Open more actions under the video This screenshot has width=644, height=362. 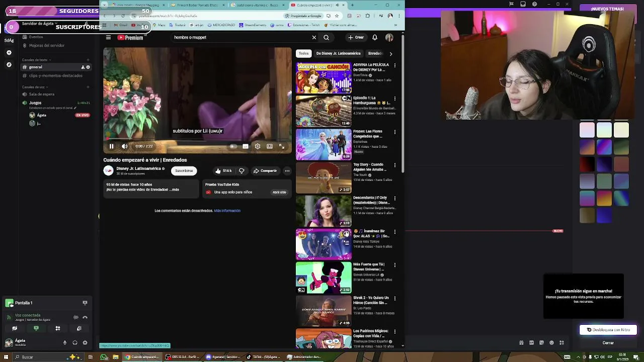coord(287,171)
